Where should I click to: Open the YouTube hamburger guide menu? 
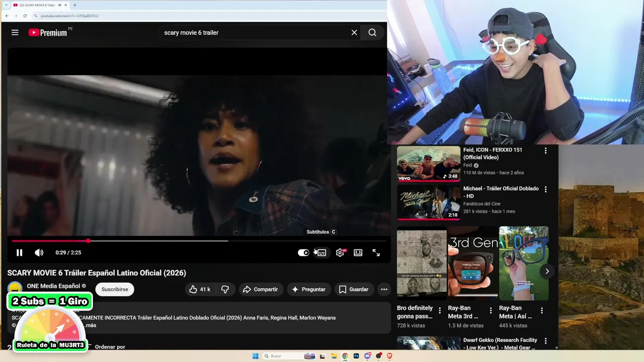click(x=15, y=33)
